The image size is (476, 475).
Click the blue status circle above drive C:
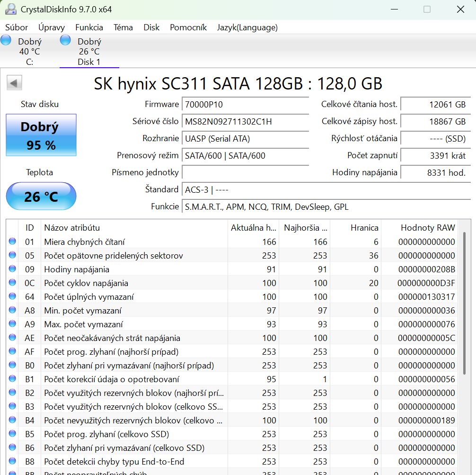click(x=6, y=41)
